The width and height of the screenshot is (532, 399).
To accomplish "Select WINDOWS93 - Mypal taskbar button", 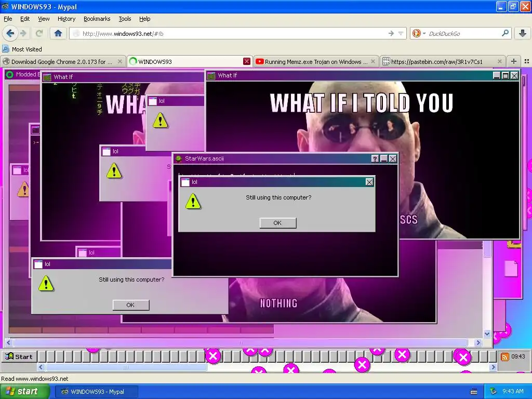I will [96, 392].
